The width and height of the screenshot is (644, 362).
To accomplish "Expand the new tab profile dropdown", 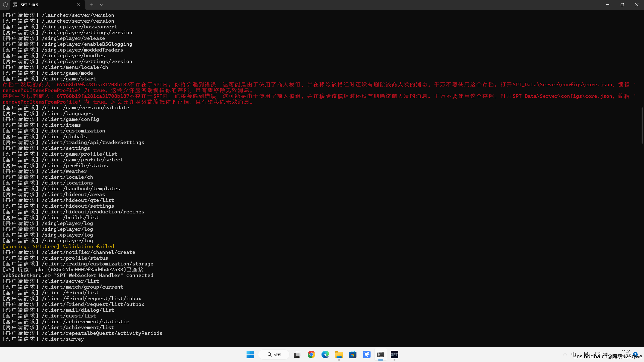I will tap(101, 5).
